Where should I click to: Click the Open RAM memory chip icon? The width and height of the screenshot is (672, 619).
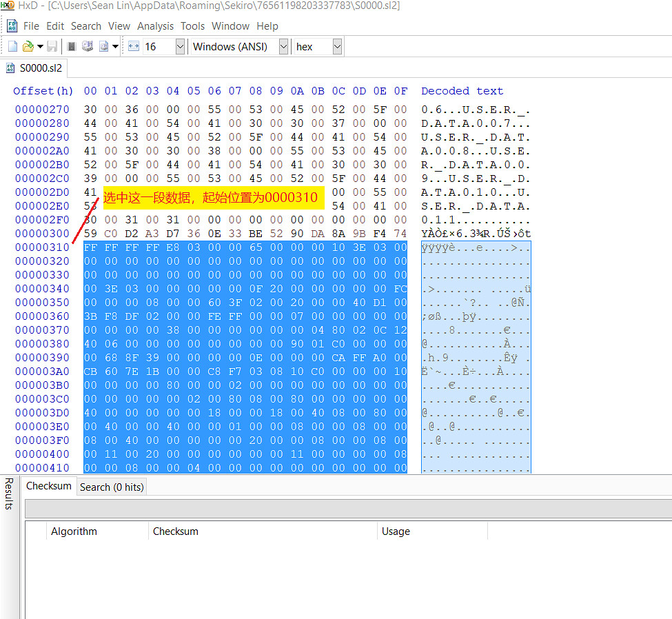[72, 47]
